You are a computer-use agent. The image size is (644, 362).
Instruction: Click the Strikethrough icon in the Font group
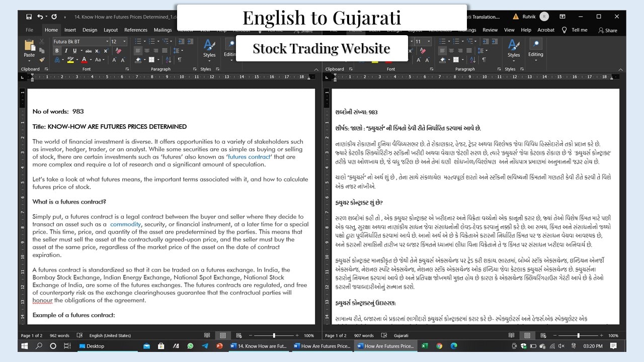[x=89, y=51]
